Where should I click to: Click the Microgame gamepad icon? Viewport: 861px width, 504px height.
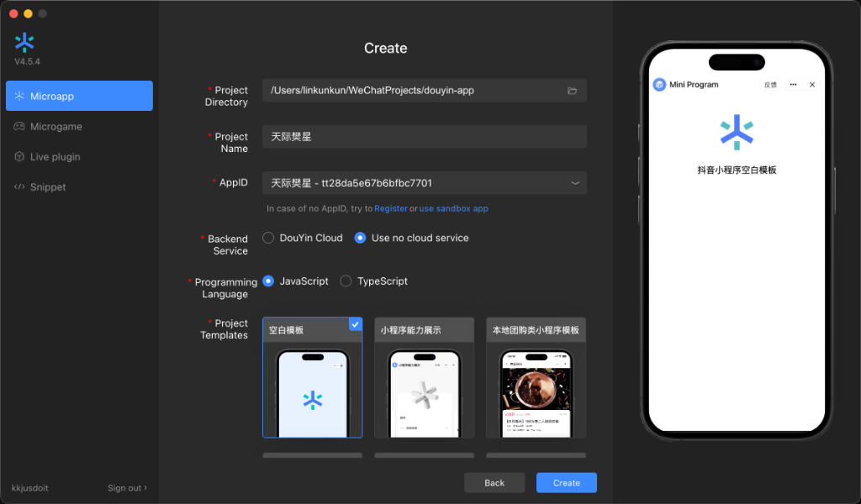19,126
